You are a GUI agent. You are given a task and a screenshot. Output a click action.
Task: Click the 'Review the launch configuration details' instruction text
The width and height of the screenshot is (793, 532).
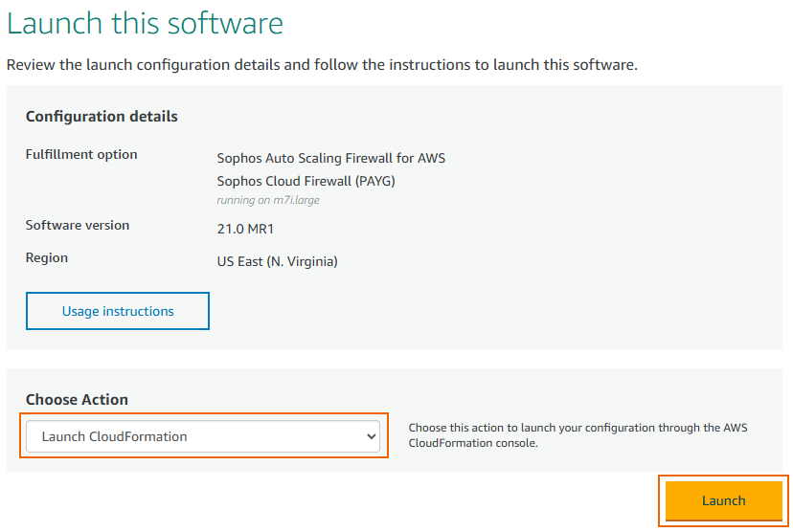point(322,65)
